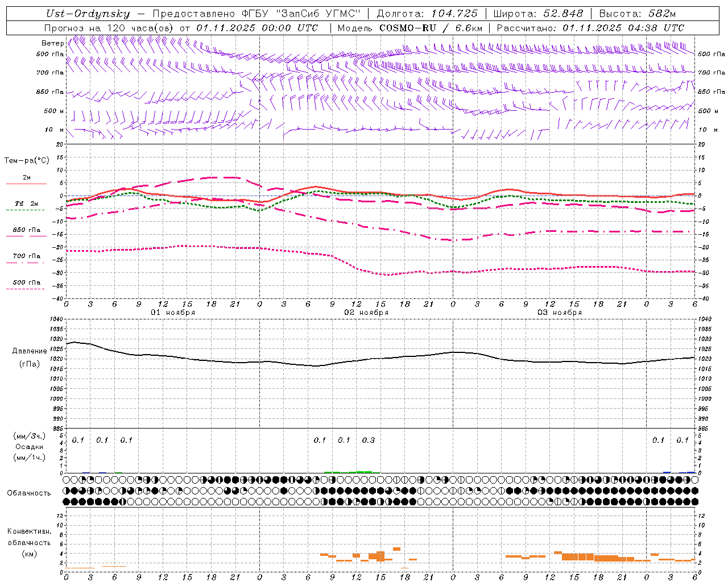Click the dash-dot "700 гПа" legend line
Image resolution: width=728 pixels, height=582 pixels.
click(26, 263)
